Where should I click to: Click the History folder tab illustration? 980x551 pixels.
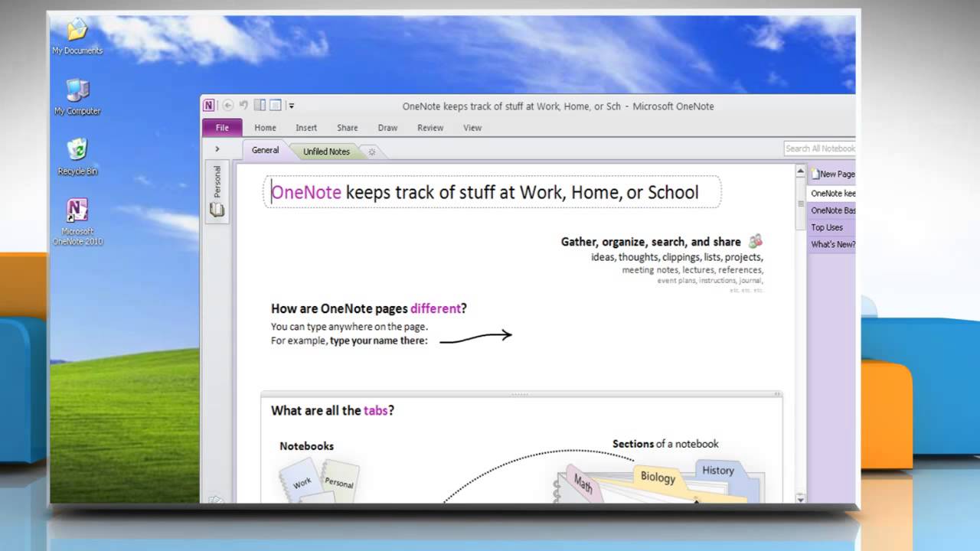click(x=717, y=471)
